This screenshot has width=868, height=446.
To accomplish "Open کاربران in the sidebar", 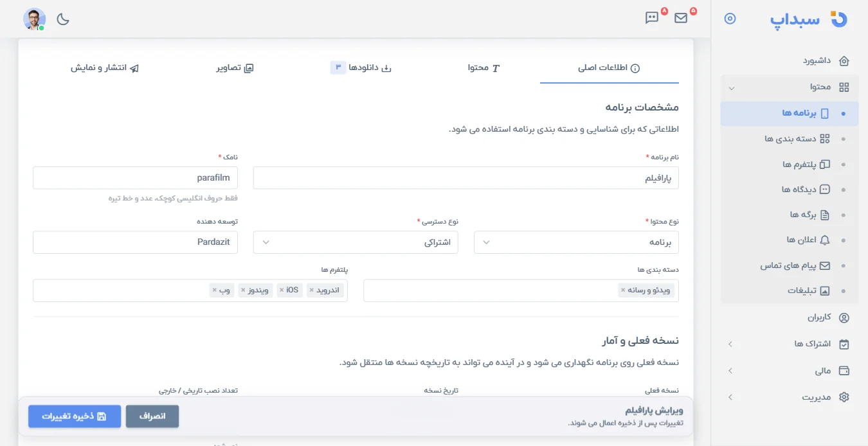I will pyautogui.click(x=790, y=317).
